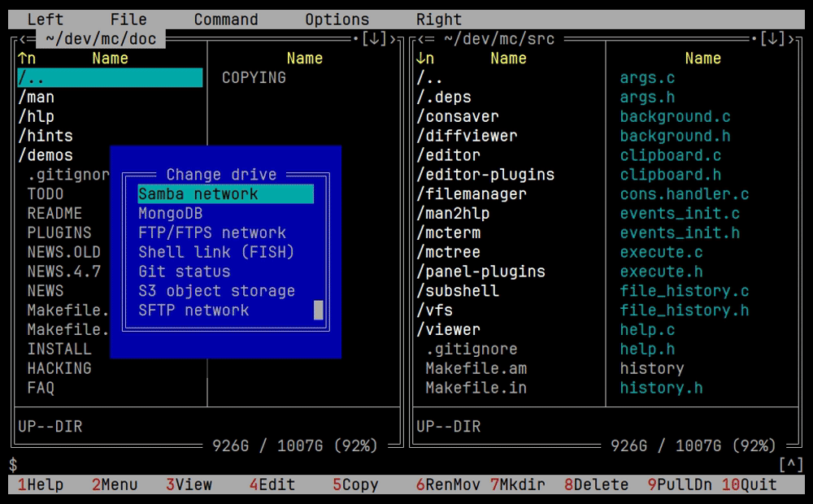The height and width of the screenshot is (504, 813).
Task: Click 10Quit function key button
Action: pyautogui.click(x=750, y=484)
